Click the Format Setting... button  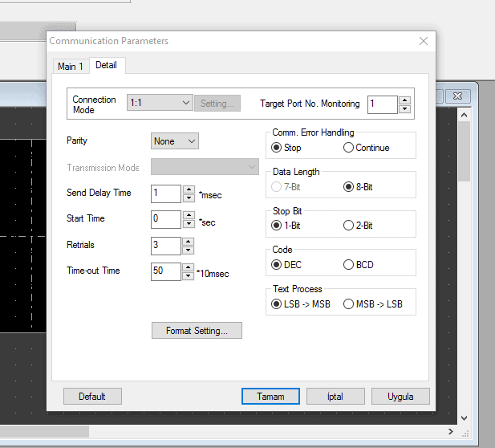[197, 331]
